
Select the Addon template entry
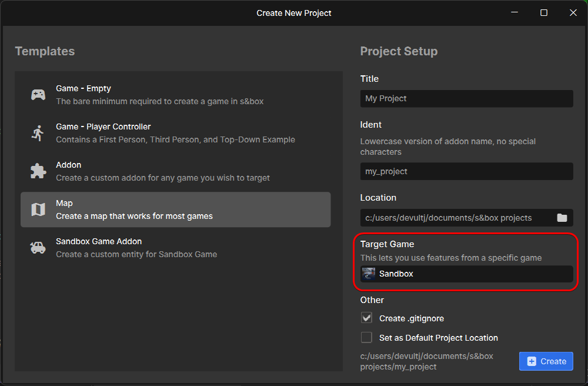(x=175, y=171)
